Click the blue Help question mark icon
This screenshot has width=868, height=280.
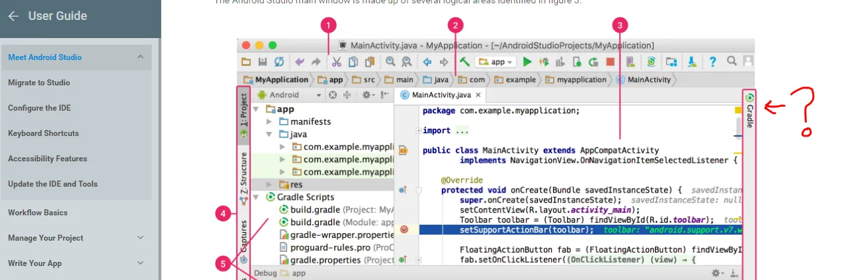pyautogui.click(x=712, y=62)
